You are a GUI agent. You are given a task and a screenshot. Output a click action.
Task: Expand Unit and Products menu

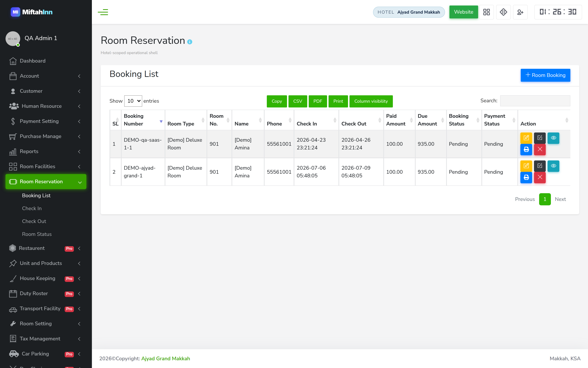tap(46, 263)
